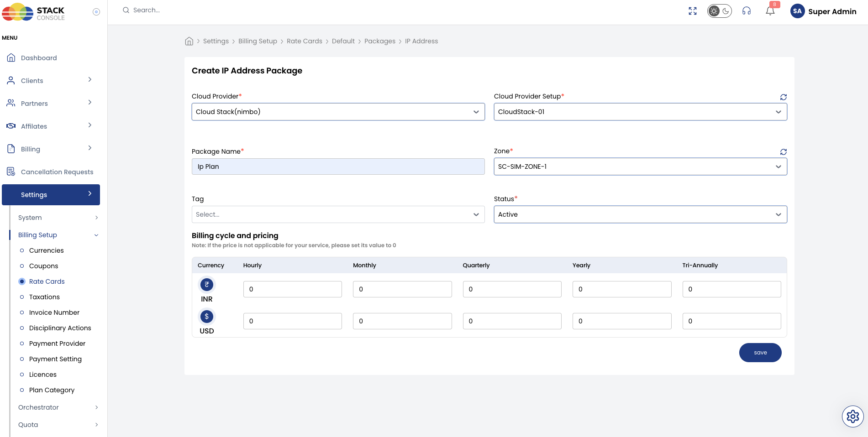Image resolution: width=868 pixels, height=437 pixels.
Task: Open Licences page
Action: tap(42, 375)
